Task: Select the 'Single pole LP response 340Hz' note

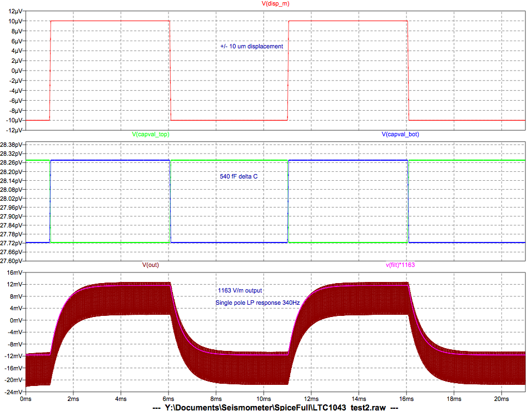Action: tap(257, 303)
